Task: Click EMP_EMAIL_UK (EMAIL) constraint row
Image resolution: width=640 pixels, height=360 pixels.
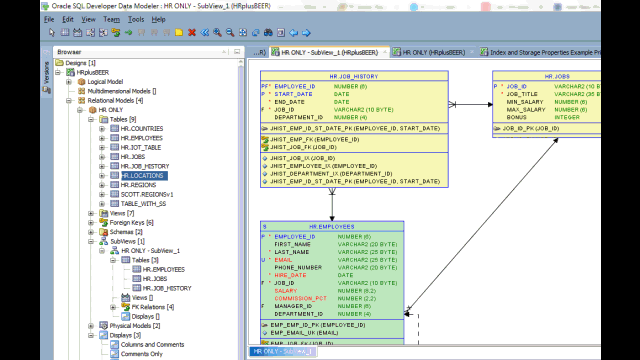Action: (304, 333)
